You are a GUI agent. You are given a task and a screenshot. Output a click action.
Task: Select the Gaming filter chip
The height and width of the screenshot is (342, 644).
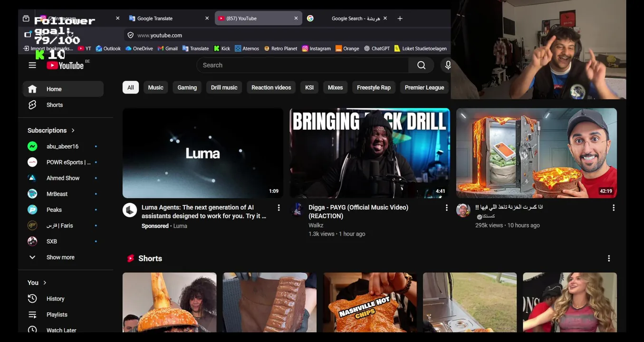click(187, 87)
